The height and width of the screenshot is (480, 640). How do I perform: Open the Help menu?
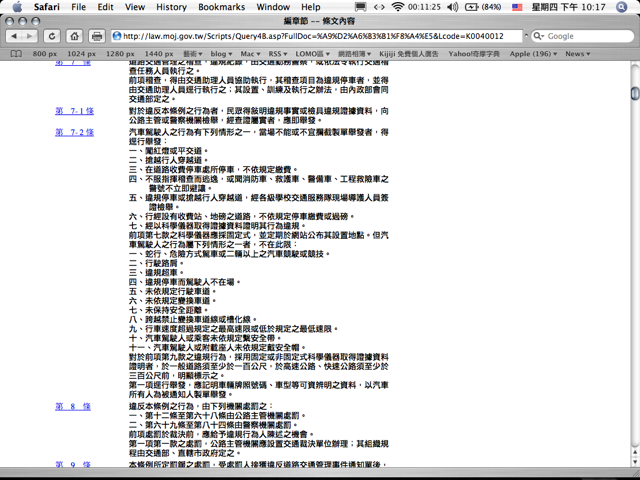[311, 7]
